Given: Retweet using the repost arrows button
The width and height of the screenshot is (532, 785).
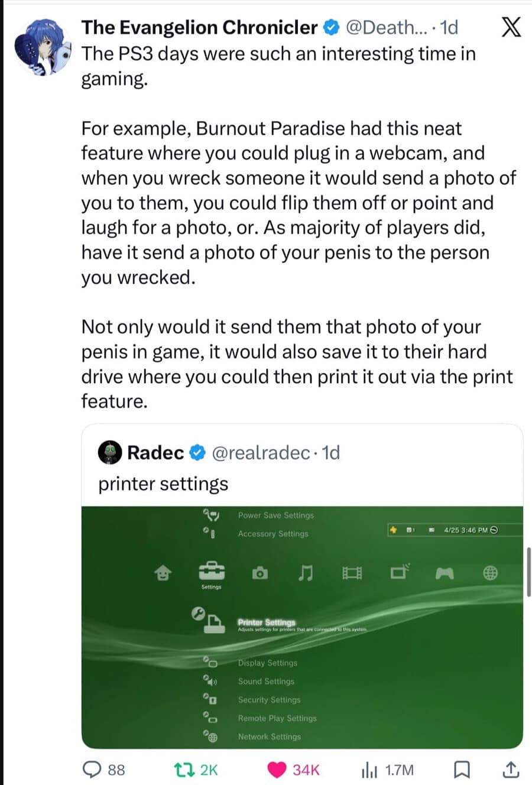Looking at the screenshot, I should tap(184, 770).
